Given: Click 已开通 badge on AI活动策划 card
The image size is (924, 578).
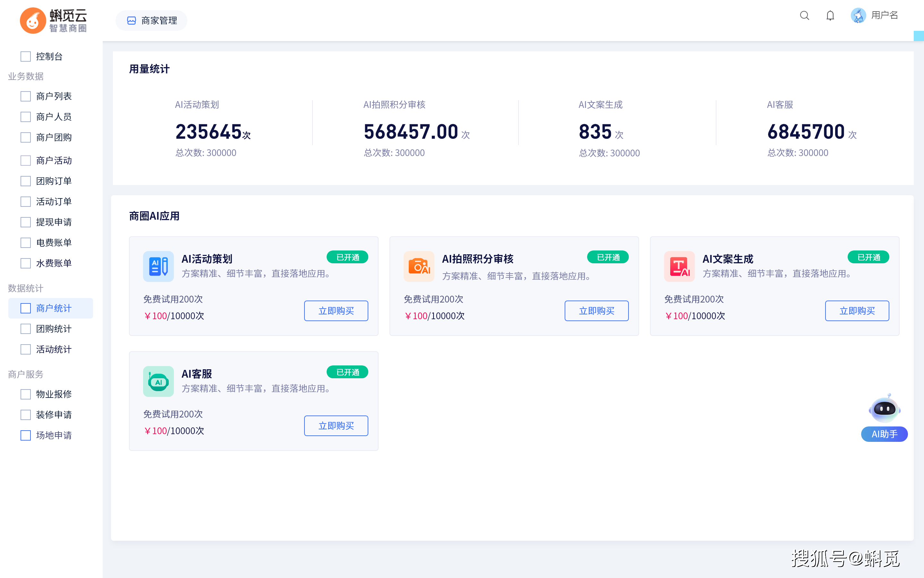Looking at the screenshot, I should 347,257.
